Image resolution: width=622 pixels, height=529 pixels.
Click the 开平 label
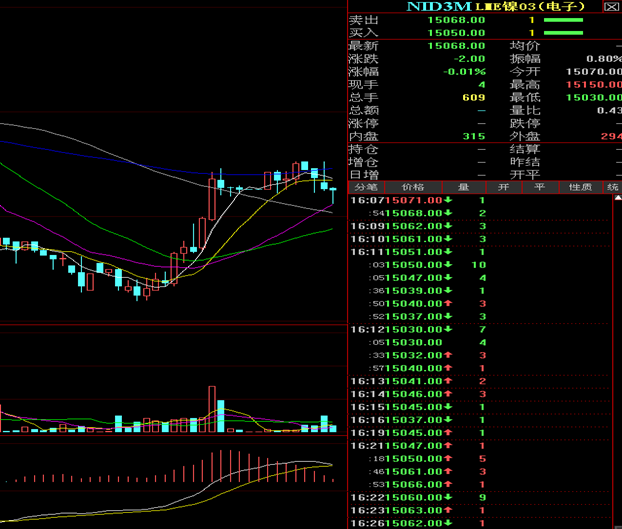tap(525, 175)
